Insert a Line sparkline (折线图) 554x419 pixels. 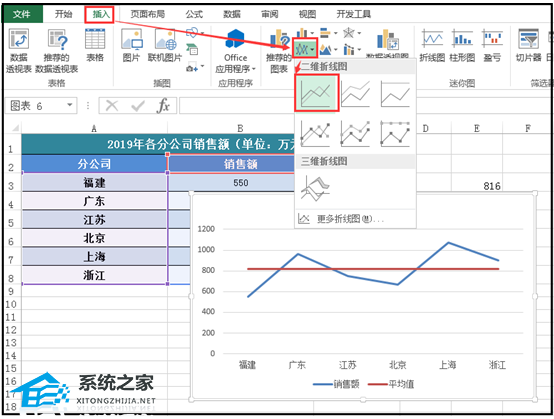(432, 45)
